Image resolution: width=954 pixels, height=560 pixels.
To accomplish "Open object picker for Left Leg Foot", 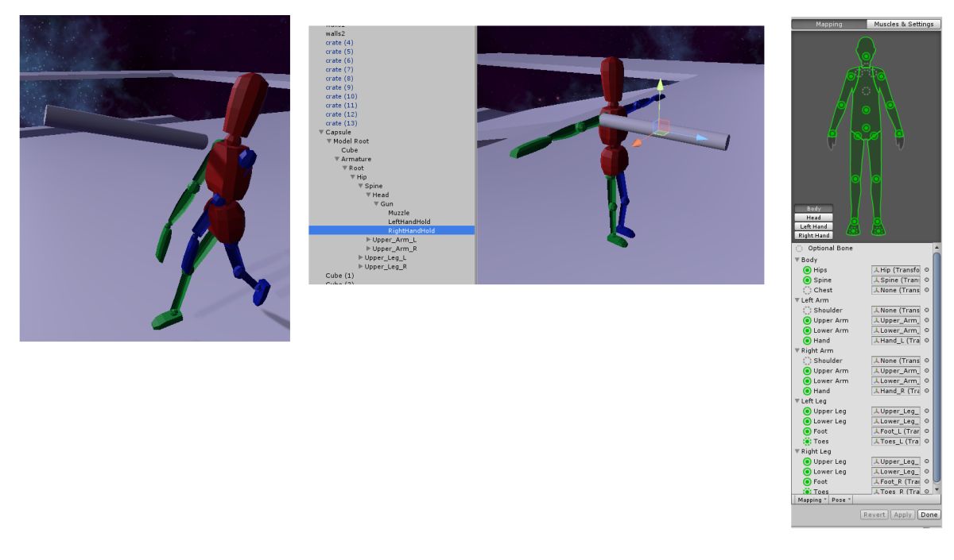I will click(x=927, y=431).
